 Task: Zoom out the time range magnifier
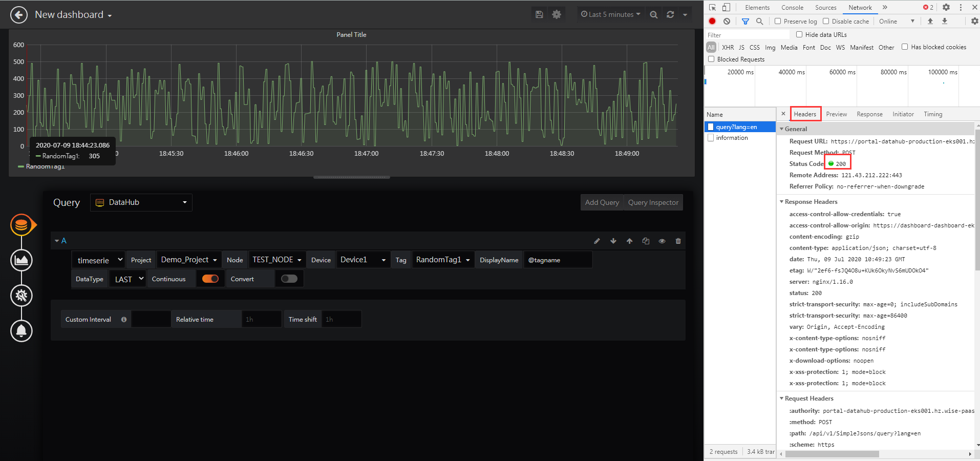[654, 14]
